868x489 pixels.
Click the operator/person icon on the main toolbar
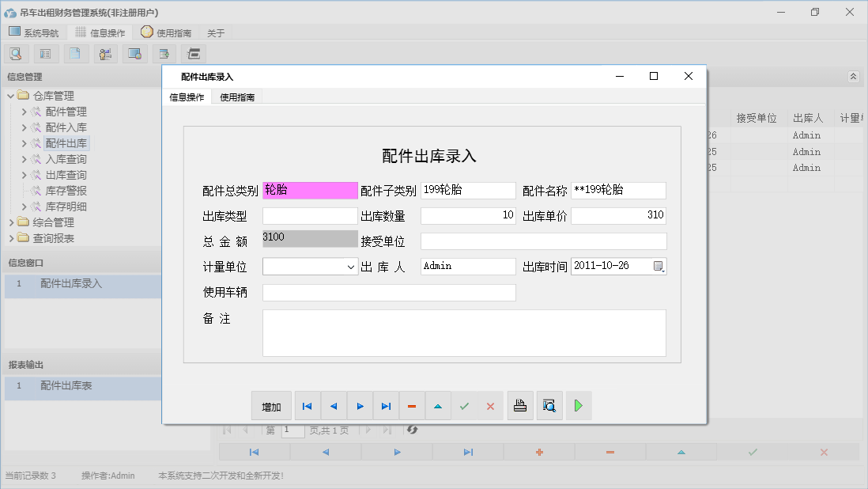105,54
